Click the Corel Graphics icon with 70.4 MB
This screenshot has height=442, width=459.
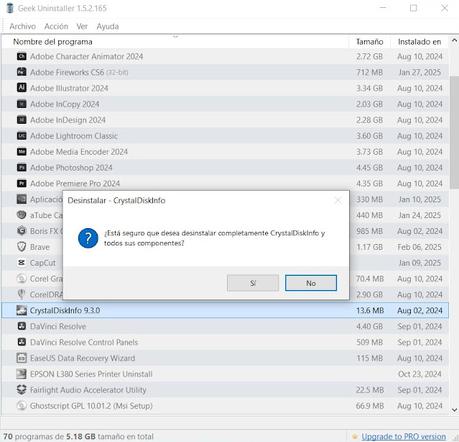click(21, 278)
